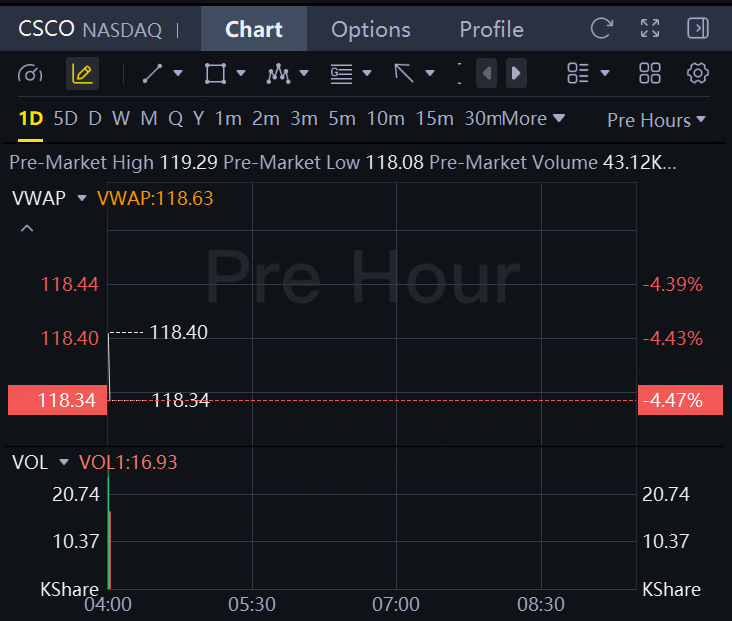Step forward with the right arrow button

coord(516,73)
